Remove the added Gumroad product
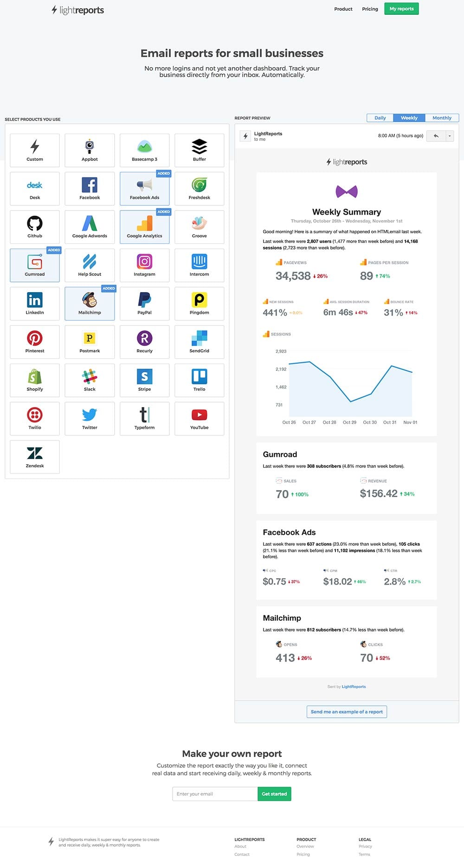Image resolution: width=464 pixels, height=868 pixels. (x=35, y=265)
